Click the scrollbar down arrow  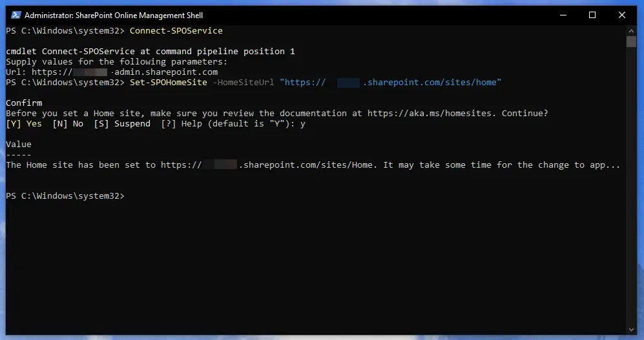(631, 329)
